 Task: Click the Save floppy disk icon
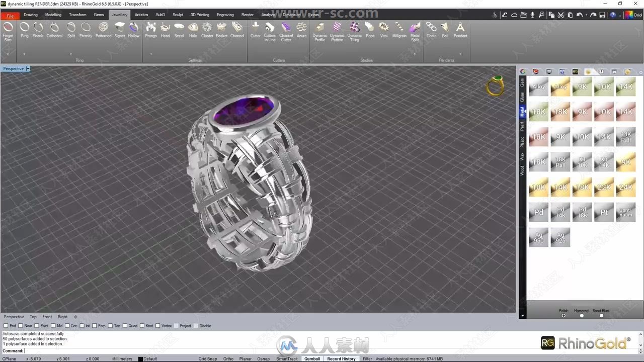[602, 15]
